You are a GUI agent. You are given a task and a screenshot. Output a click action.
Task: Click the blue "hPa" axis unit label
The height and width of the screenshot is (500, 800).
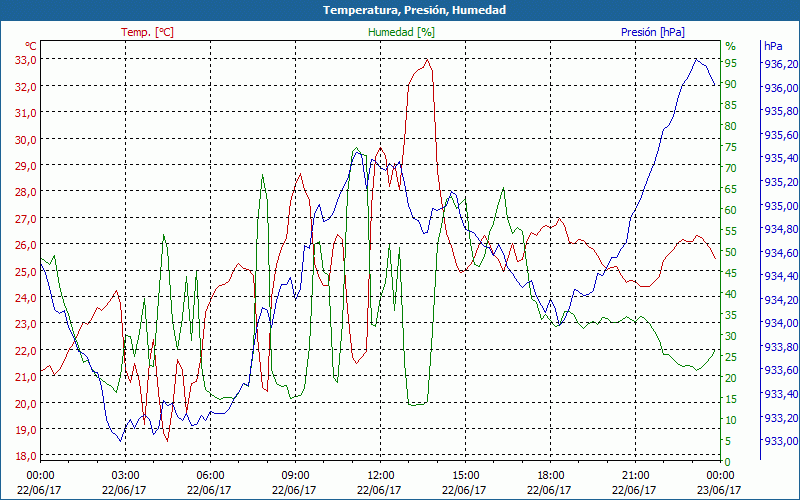(773, 46)
